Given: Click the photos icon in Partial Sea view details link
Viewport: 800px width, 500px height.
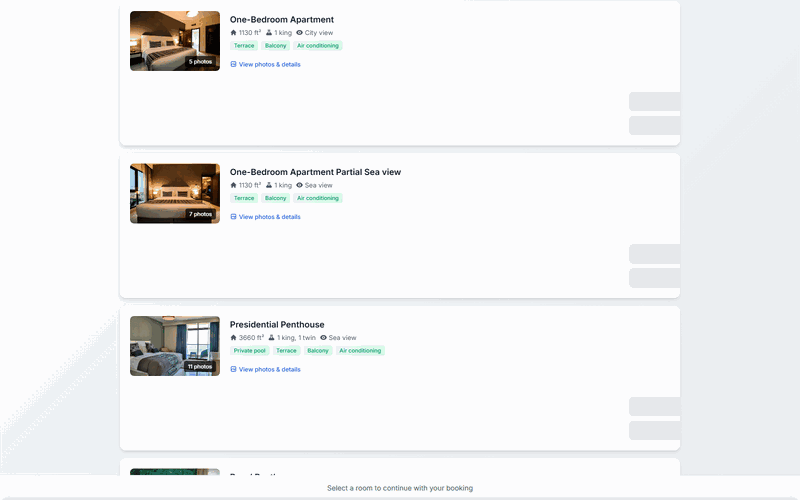Looking at the screenshot, I should pos(233,217).
